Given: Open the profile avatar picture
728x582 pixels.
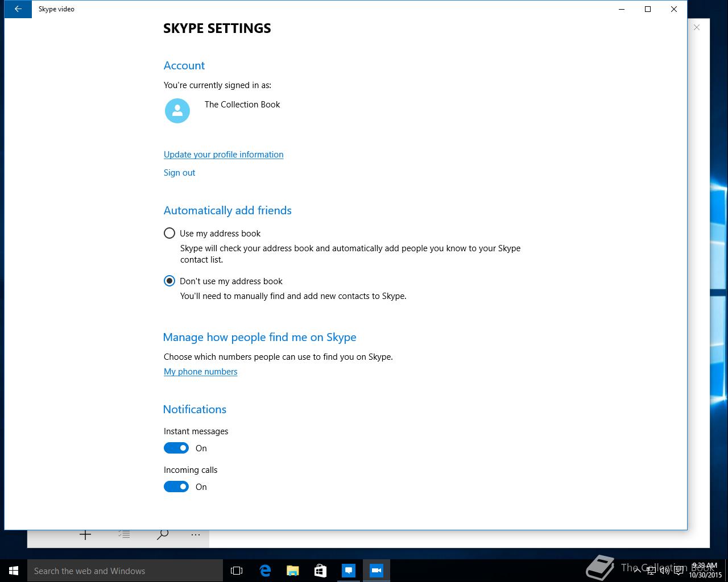Looking at the screenshot, I should (177, 111).
